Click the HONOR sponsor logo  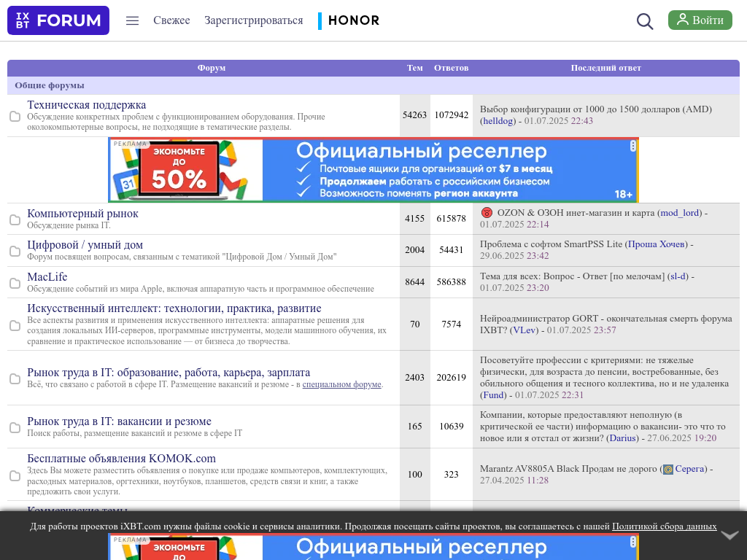tap(349, 20)
